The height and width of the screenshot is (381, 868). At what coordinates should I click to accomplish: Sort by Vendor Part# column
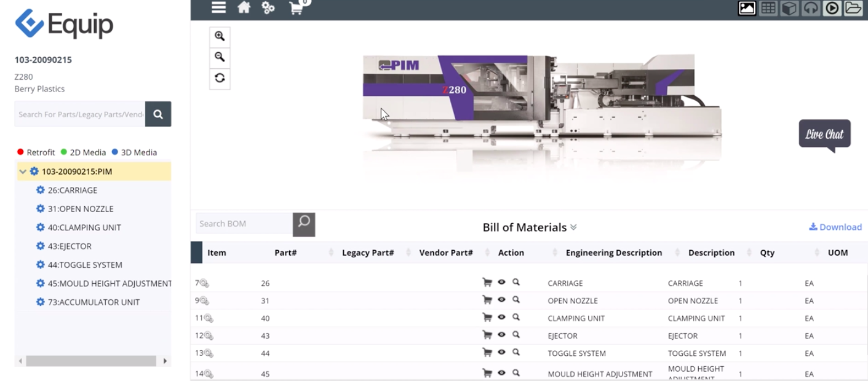[x=487, y=253]
